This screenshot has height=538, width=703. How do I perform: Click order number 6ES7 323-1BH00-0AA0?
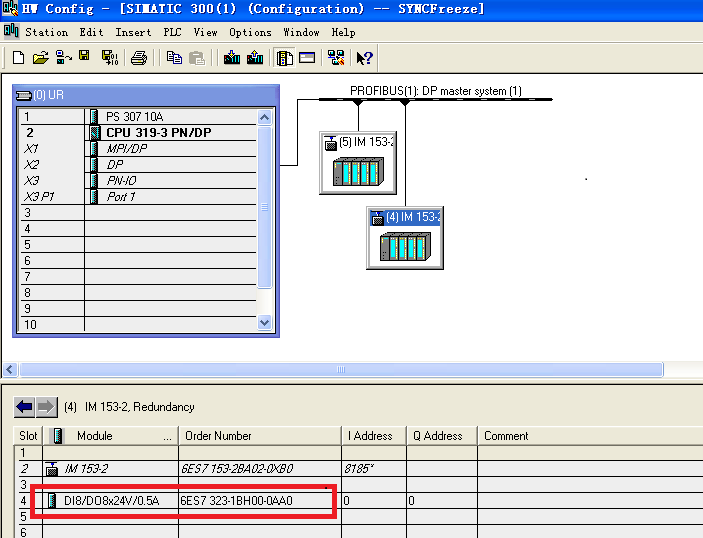237,501
